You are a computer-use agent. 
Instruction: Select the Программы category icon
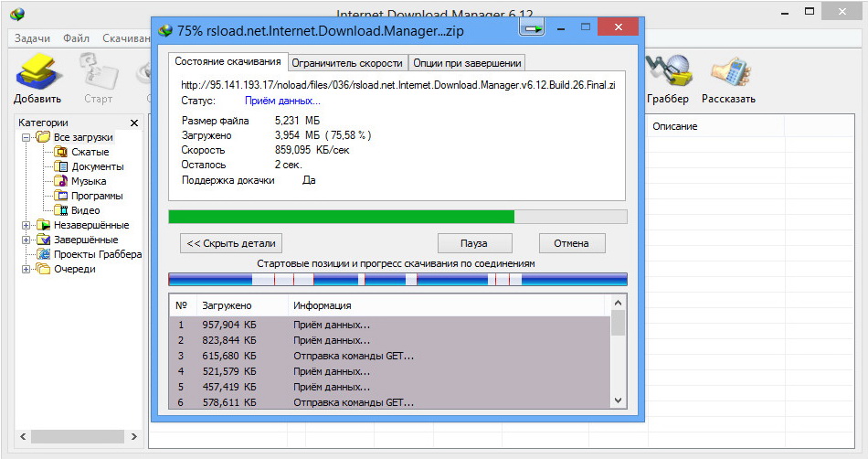point(61,196)
